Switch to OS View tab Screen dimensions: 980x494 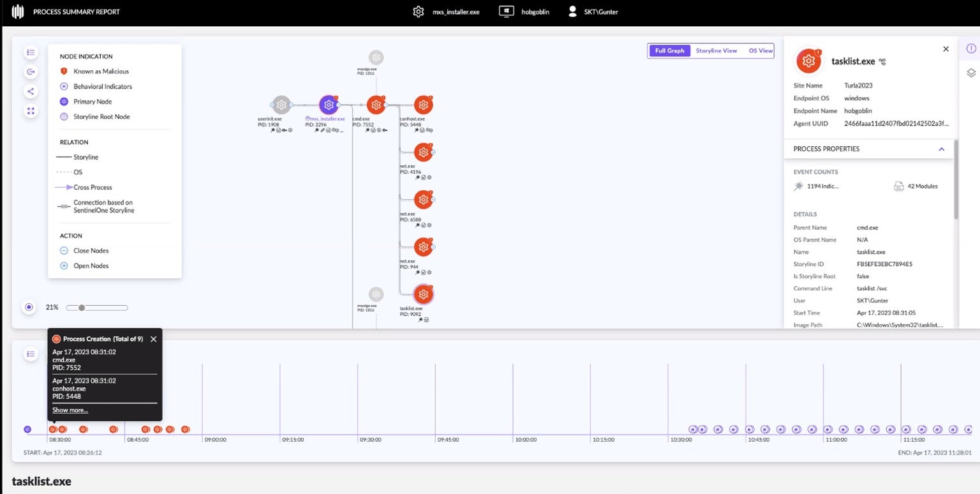pos(761,51)
